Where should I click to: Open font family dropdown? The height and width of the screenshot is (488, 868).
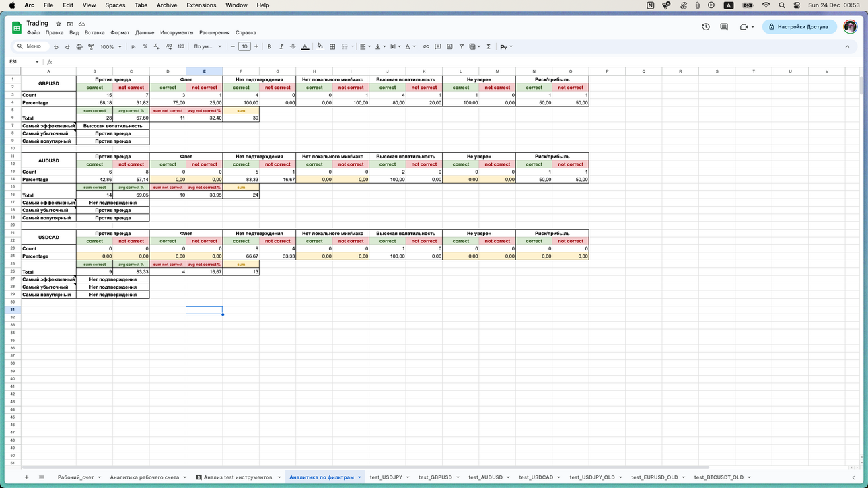coord(207,46)
